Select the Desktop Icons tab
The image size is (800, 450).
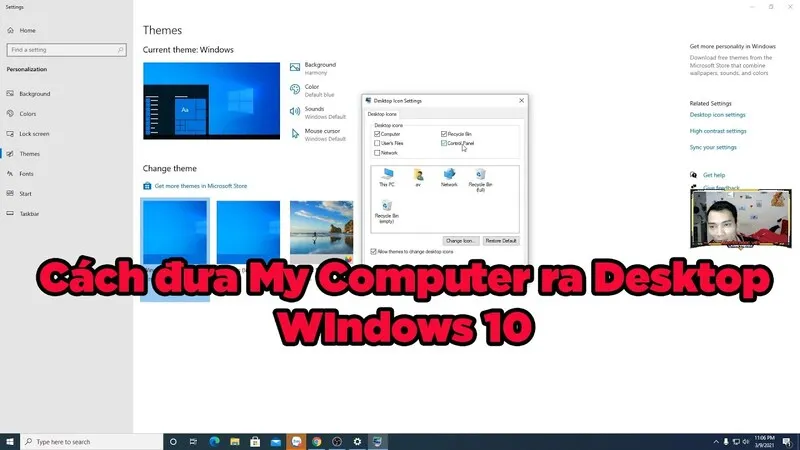pos(382,114)
